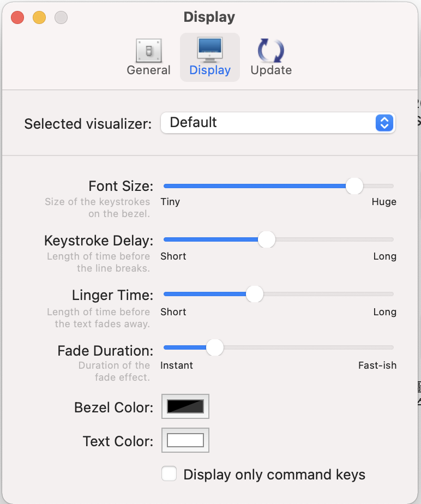Click "Long" label under Keystroke Delay

pyautogui.click(x=385, y=256)
